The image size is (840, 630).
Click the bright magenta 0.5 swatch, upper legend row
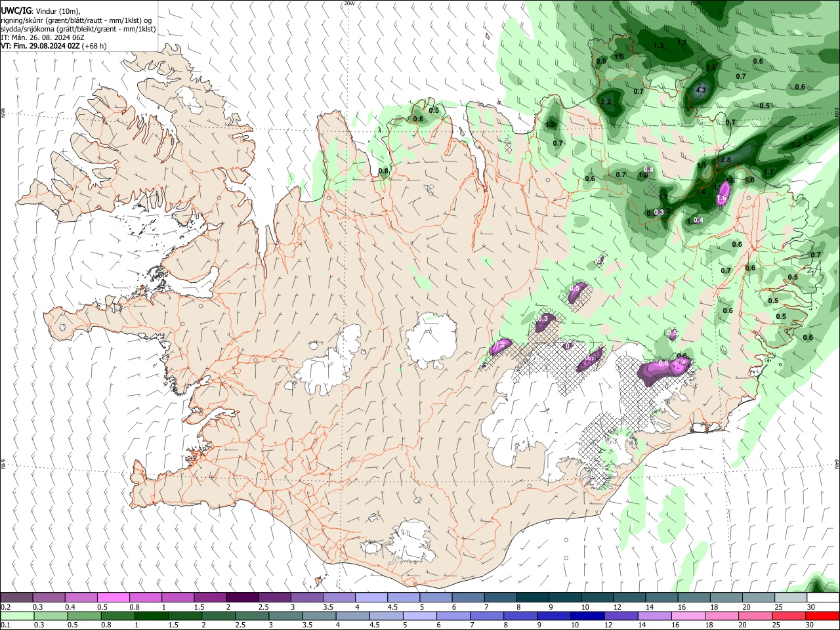[113, 597]
